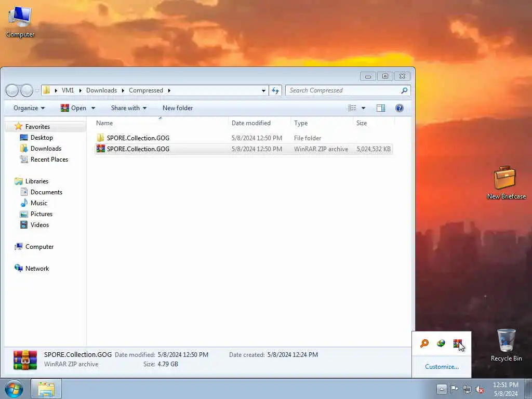Open the Organize menu
Viewport: 532px width, 399px height.
click(x=29, y=108)
